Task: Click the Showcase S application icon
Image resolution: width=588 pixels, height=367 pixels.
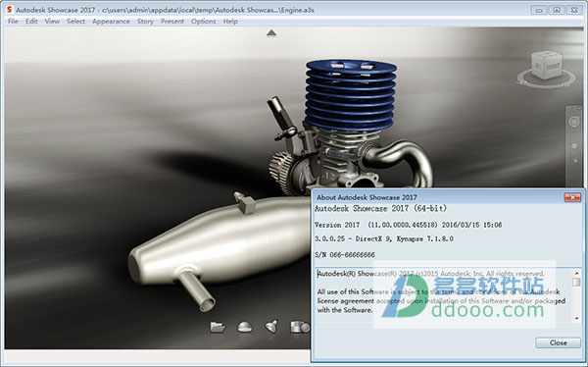Action: [x=10, y=10]
